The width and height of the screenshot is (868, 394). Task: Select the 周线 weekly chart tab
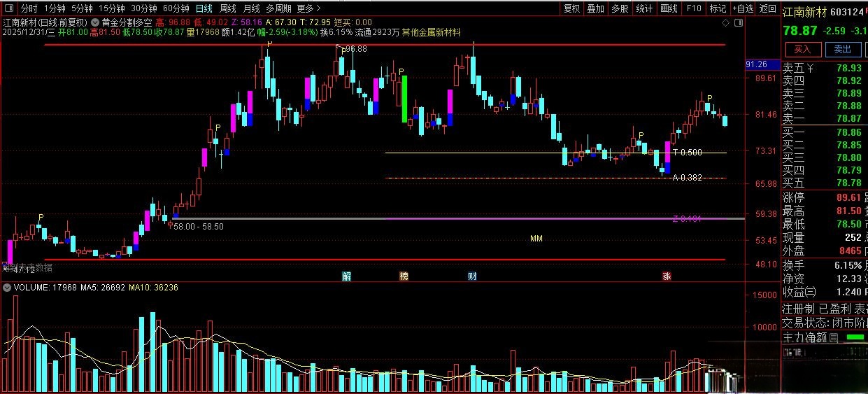coord(228,9)
